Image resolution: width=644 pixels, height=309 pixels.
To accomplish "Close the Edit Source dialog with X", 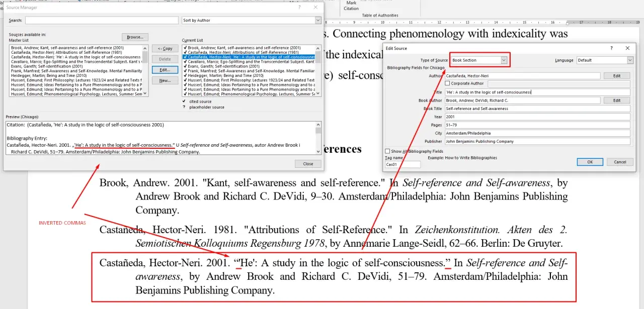I will 627,48.
